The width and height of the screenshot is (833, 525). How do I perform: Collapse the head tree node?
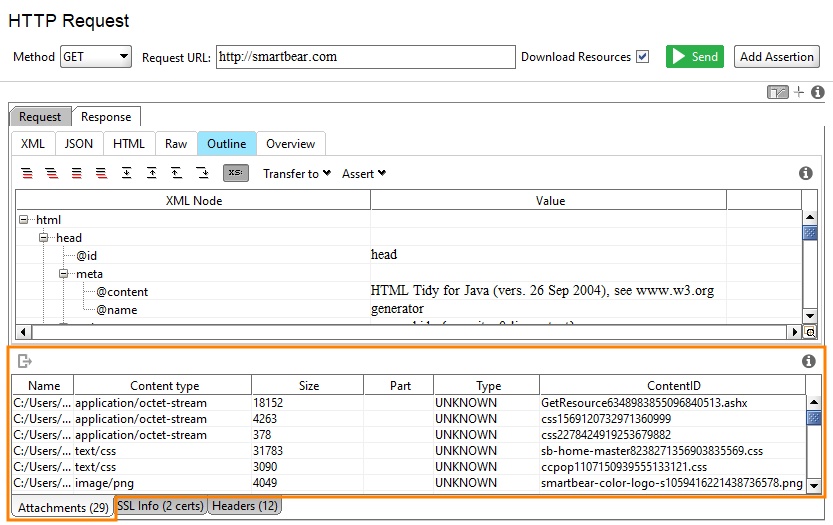tap(44, 238)
